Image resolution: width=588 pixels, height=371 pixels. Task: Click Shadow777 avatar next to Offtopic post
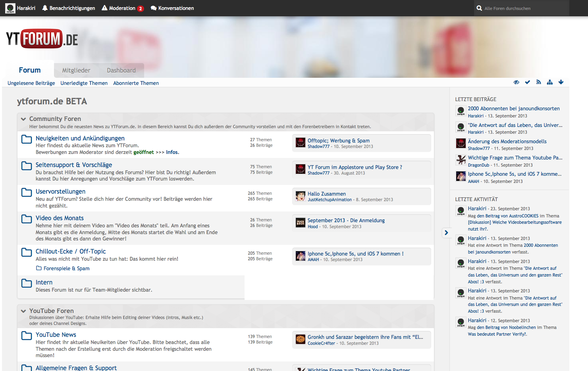tap(301, 143)
